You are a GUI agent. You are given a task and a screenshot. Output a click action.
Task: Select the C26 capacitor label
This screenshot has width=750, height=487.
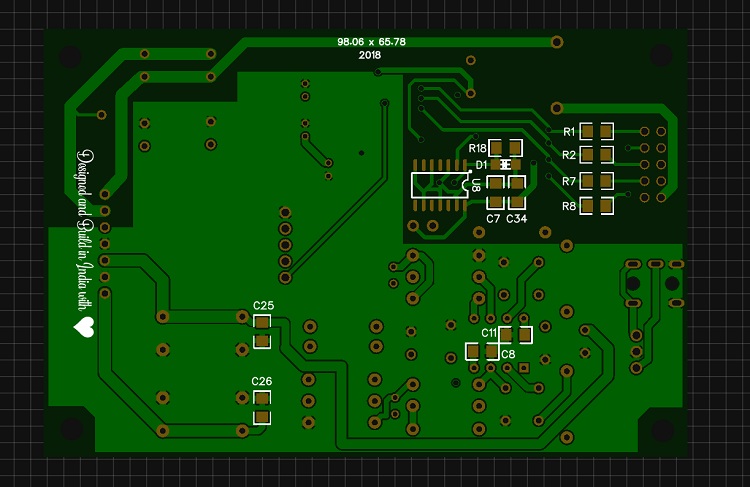[262, 381]
